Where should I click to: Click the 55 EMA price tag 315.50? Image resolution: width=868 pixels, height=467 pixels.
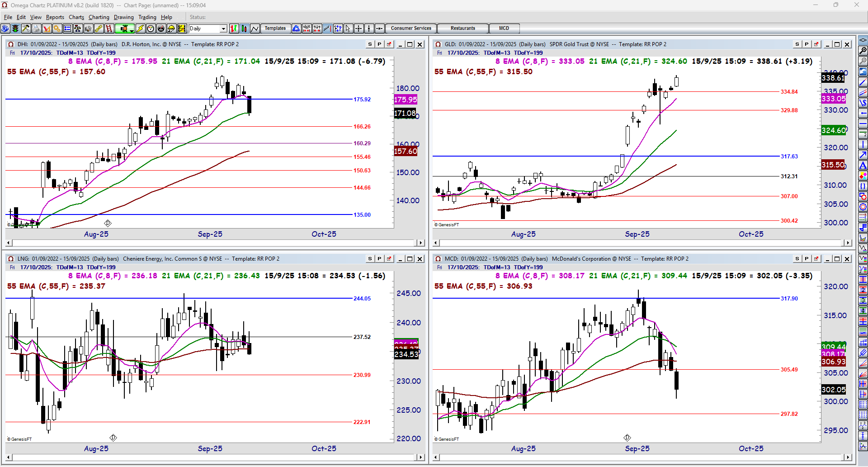[x=833, y=165]
